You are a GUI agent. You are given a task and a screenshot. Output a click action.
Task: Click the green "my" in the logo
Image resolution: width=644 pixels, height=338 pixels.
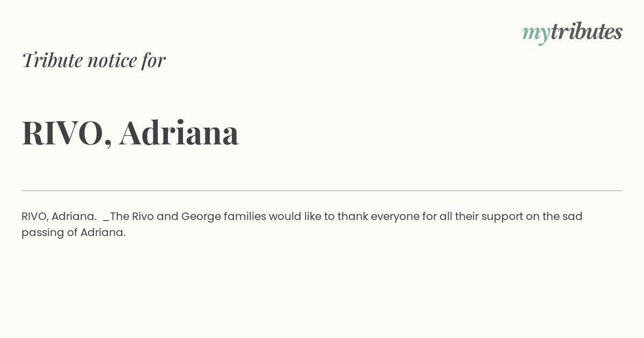[536, 34]
